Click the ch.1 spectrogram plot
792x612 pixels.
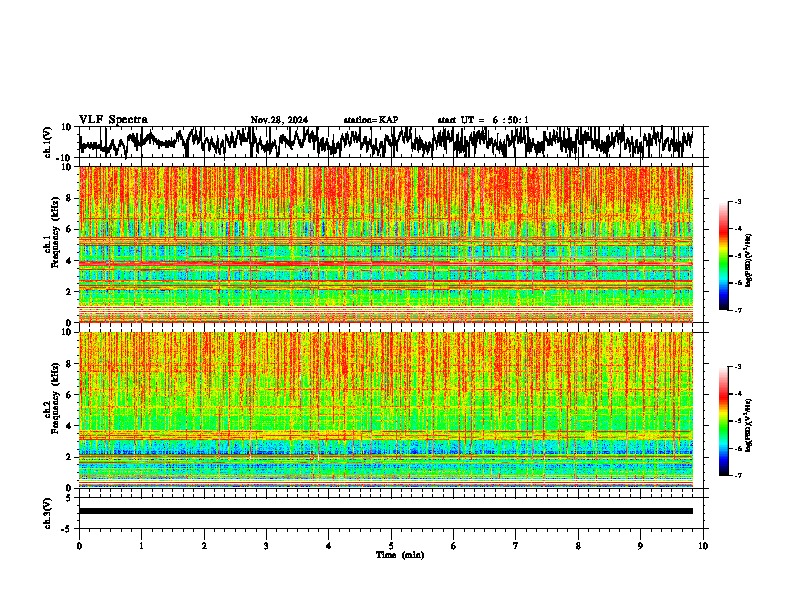(386, 244)
